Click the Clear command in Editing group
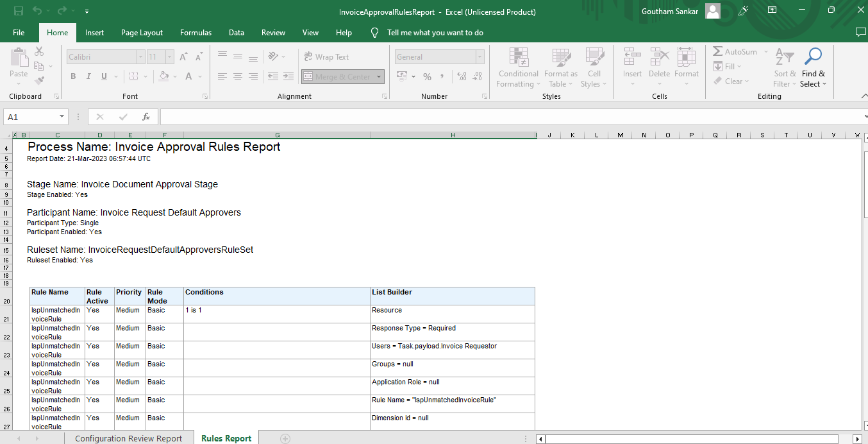This screenshot has width=868, height=444. pyautogui.click(x=731, y=81)
